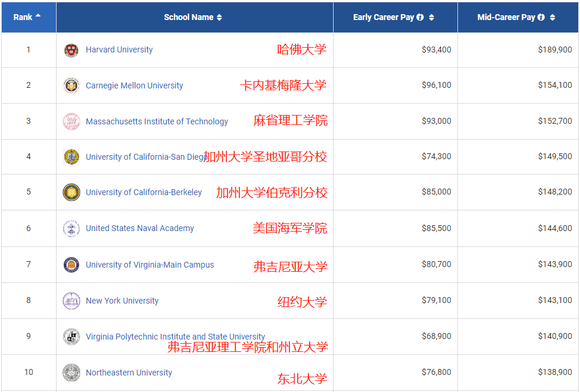
Task: Open University of Virginia-Main Campus link
Action: point(150,265)
